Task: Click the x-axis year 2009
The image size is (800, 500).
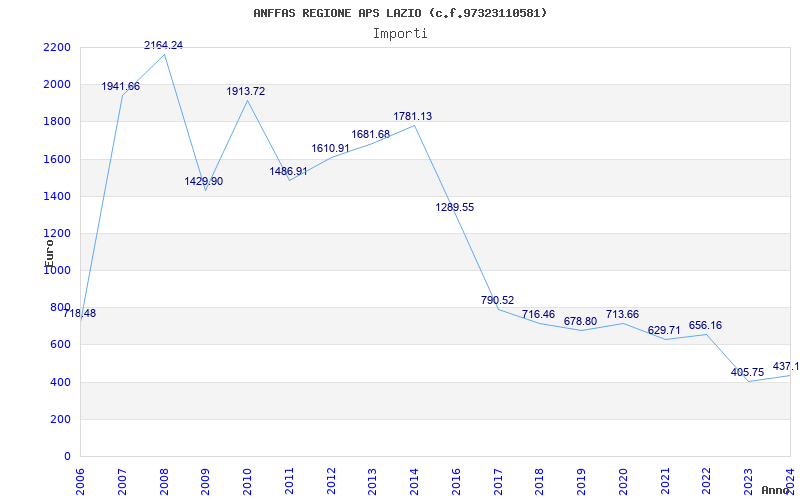Action: pos(206,481)
